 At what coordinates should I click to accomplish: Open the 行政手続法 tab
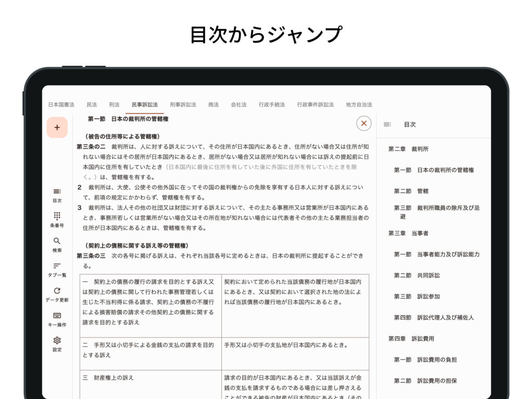click(x=272, y=104)
